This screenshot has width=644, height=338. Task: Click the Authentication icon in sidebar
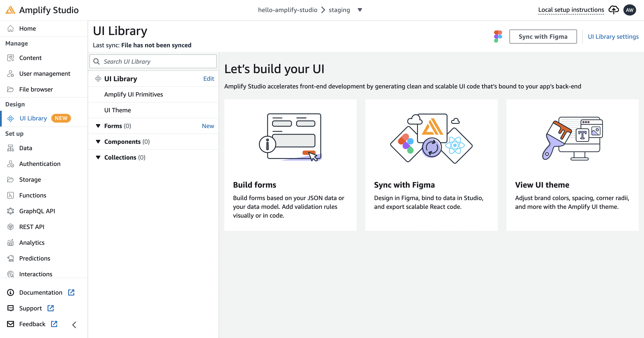click(11, 164)
